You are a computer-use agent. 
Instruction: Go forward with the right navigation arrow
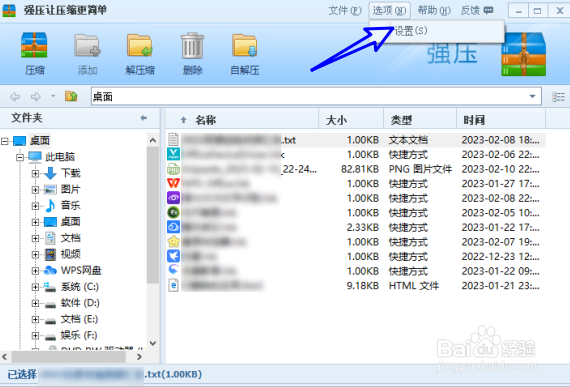pos(36,97)
